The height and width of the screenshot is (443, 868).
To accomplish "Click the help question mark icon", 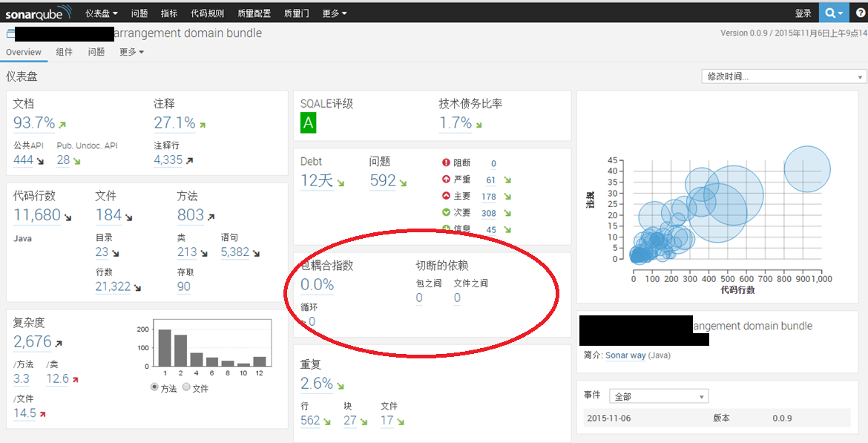I will pos(859,13).
